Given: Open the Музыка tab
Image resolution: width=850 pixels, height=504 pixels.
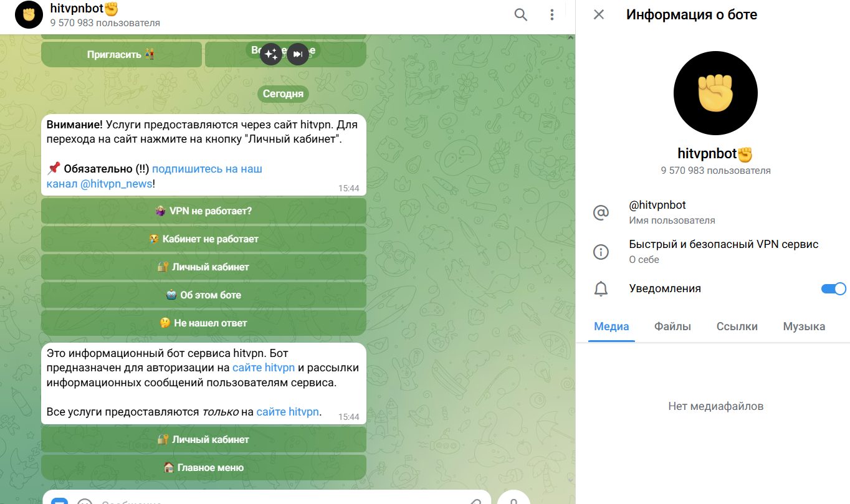Looking at the screenshot, I should (804, 326).
